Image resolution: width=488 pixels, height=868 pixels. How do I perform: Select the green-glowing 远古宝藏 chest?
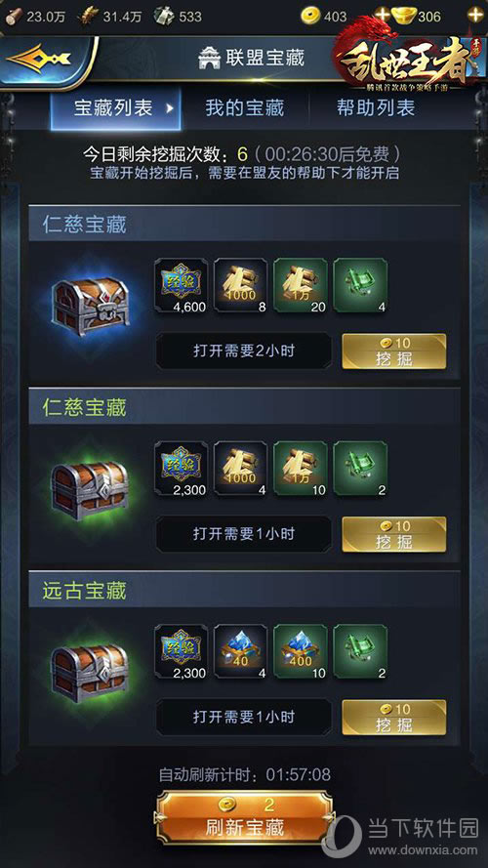tap(91, 673)
